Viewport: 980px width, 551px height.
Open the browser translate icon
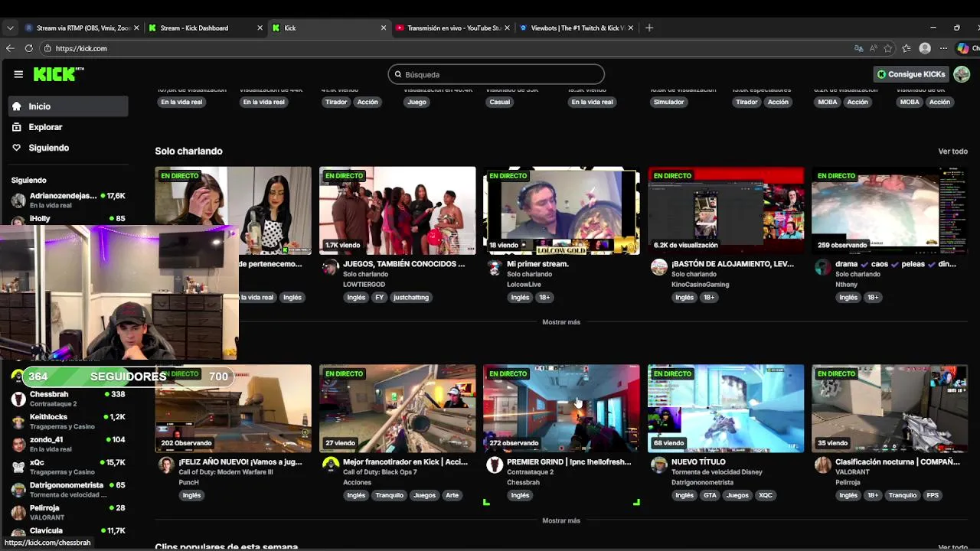[x=858, y=48]
